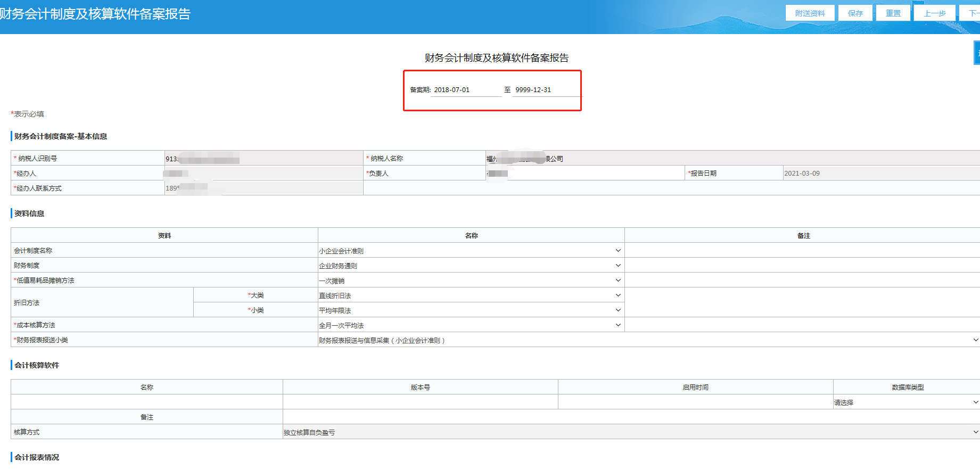Screen dimensions: 980x469
Task: Go back with the 上一步 button
Action: click(x=935, y=13)
